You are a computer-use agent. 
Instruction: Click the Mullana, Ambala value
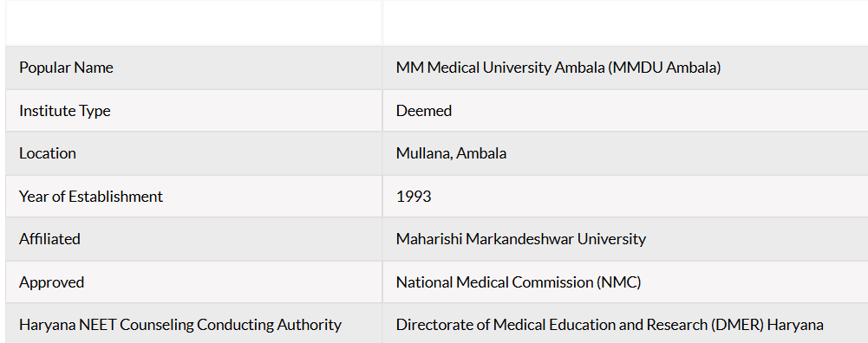451,153
